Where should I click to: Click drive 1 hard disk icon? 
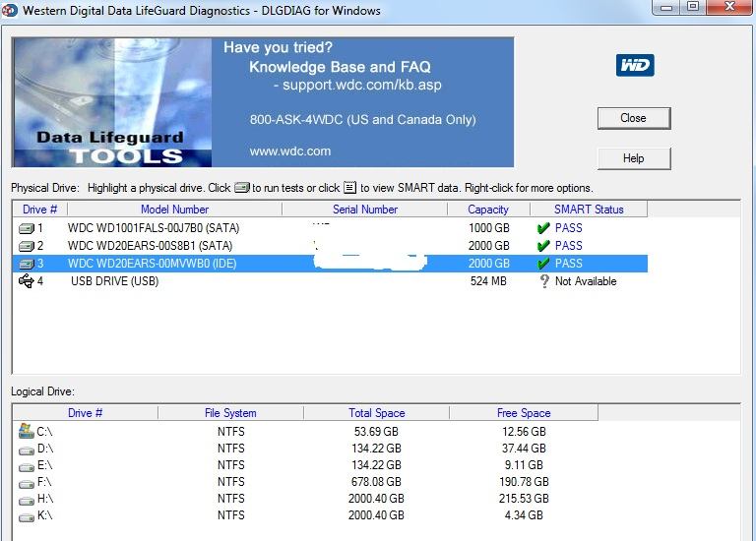click(x=26, y=228)
